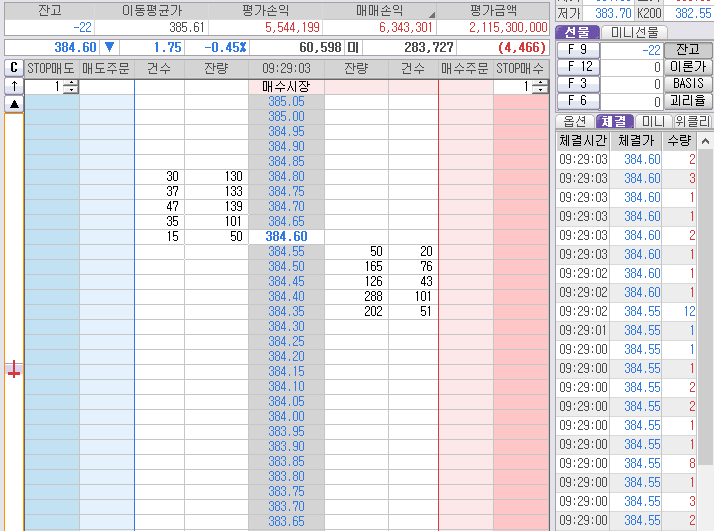Click the 저가 value 383.70
Viewport: 714px width, 531px height.
click(x=613, y=13)
